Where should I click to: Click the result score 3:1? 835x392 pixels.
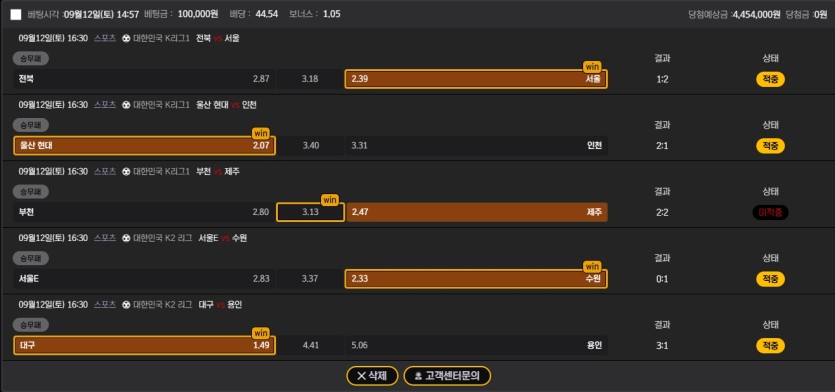pos(662,346)
